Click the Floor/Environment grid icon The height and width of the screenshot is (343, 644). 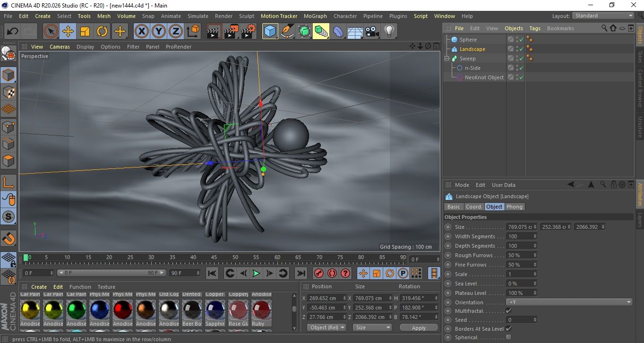(355, 32)
